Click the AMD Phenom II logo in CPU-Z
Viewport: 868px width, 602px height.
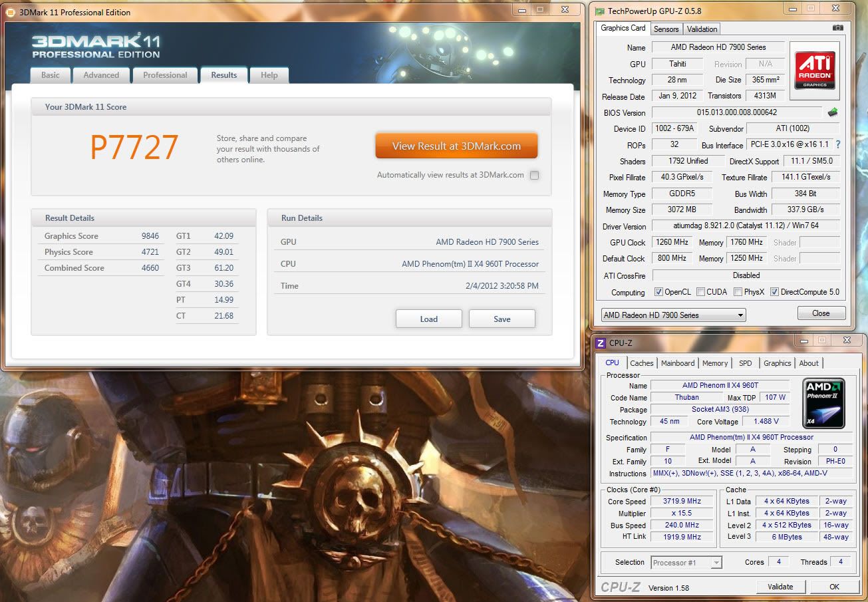[823, 404]
